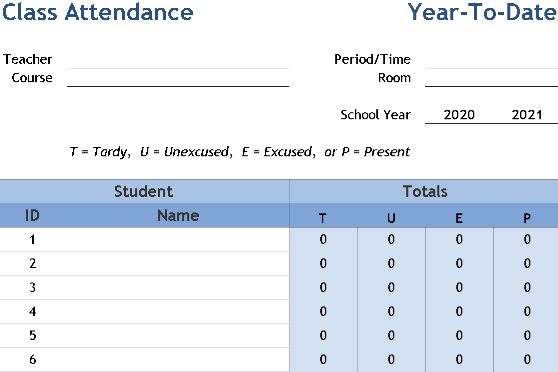Click the U = Unexcused legend text
The image size is (558, 372).
[186, 152]
